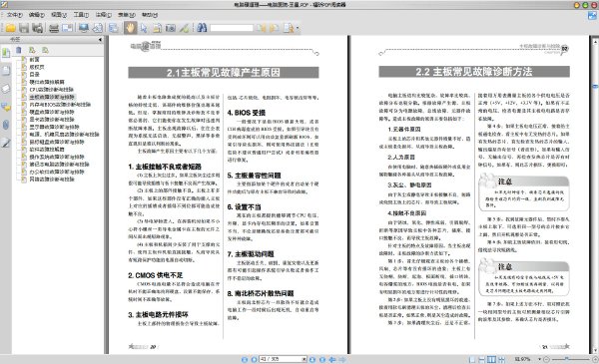599x364 pixels.
Task: Open the 视图(V) menu
Action: [x=59, y=15]
